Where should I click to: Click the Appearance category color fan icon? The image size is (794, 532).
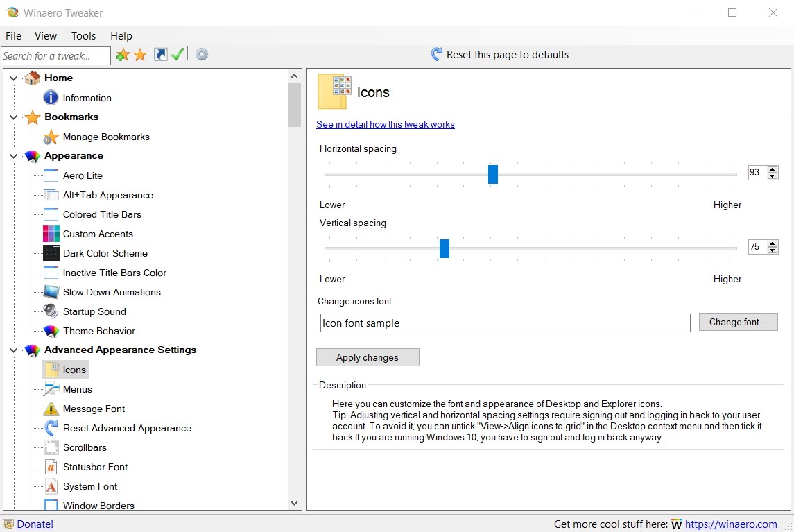coord(33,156)
